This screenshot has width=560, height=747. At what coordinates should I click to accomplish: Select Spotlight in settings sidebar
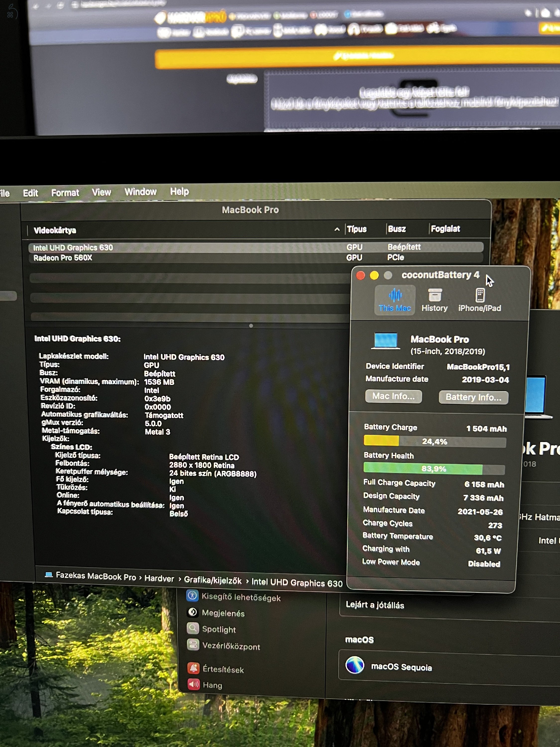click(219, 629)
